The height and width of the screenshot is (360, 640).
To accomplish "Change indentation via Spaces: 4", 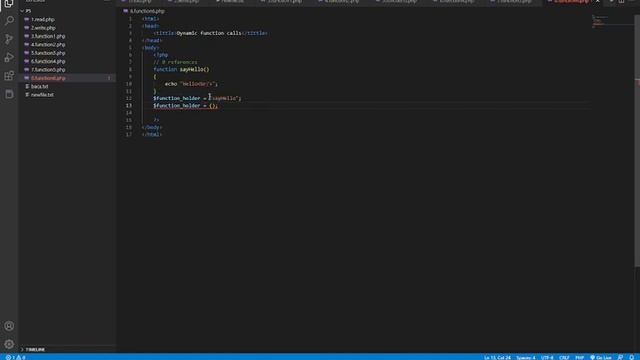I will pos(526,357).
